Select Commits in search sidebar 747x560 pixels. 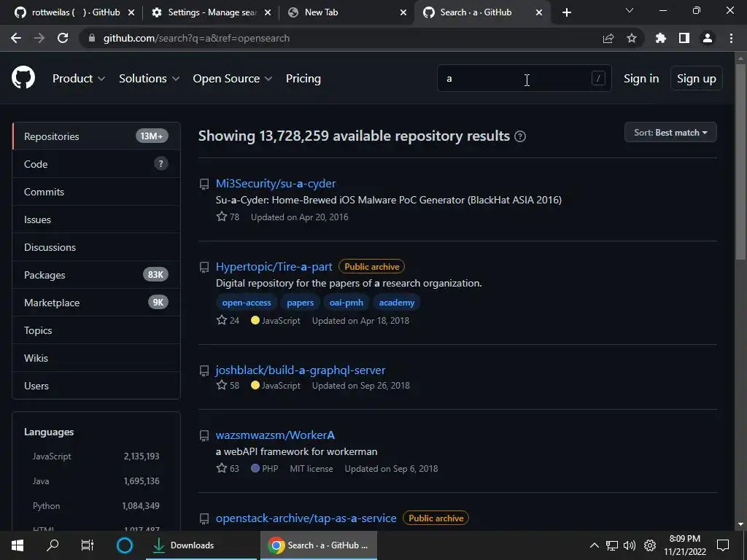point(96,192)
